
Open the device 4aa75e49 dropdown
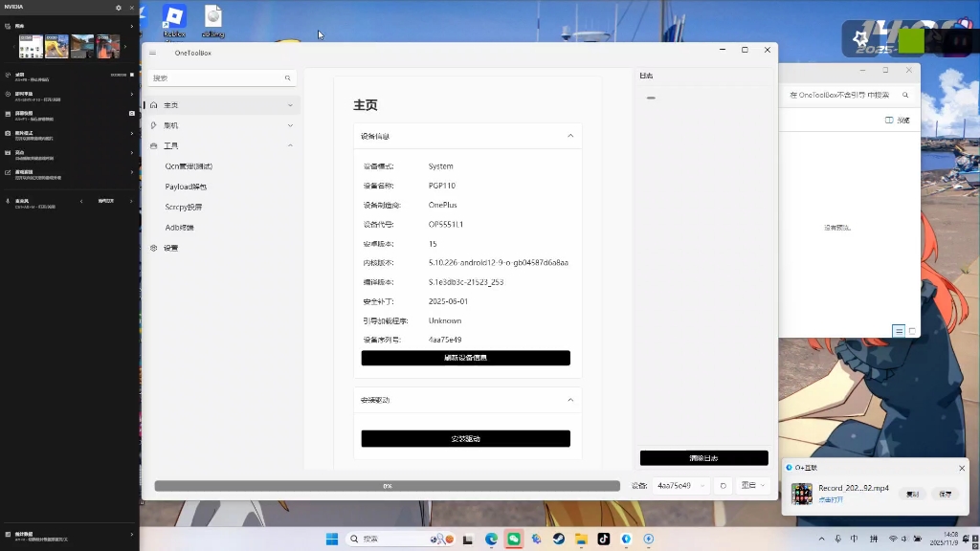(x=681, y=485)
